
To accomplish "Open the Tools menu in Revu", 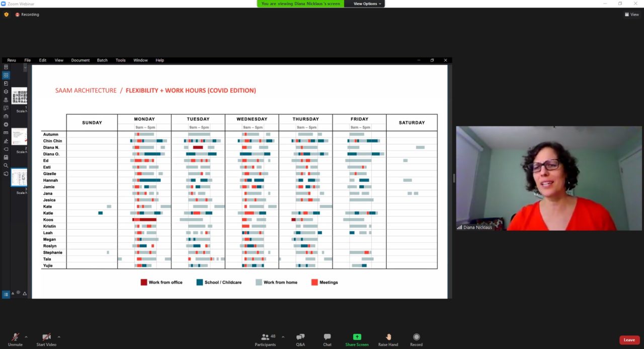I will click(x=120, y=60).
